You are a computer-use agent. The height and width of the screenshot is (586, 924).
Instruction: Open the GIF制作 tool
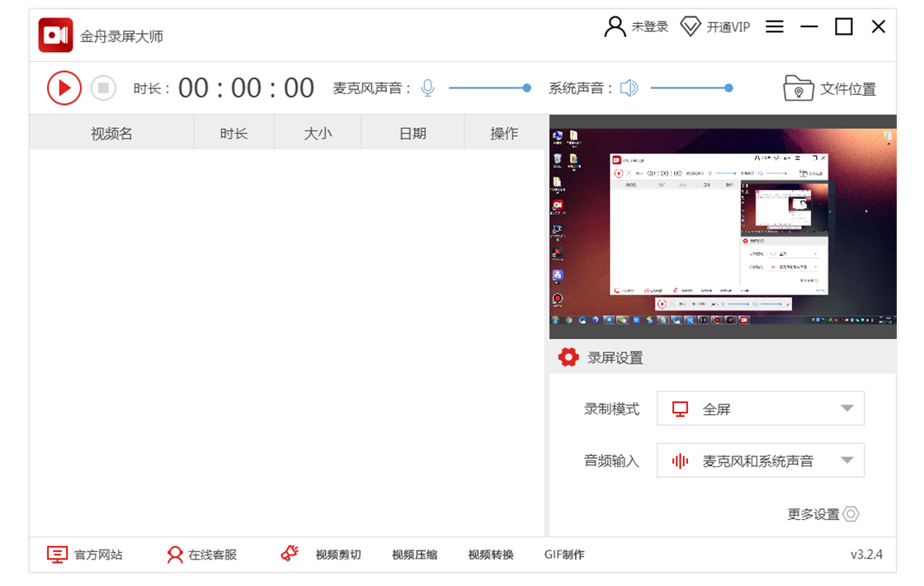click(x=564, y=555)
